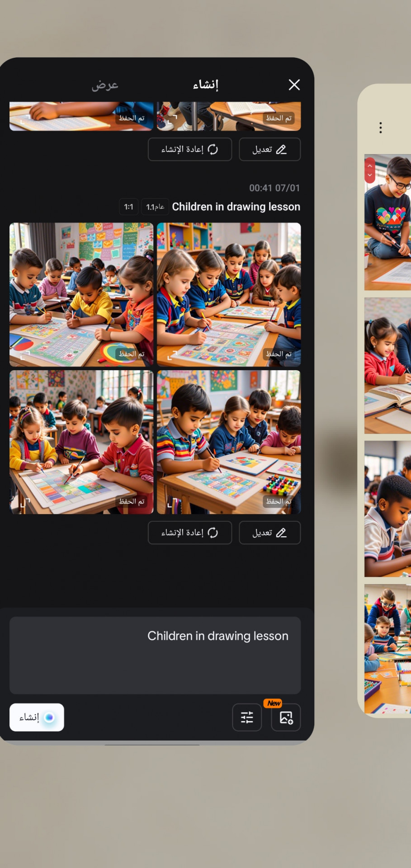
Task: Select the 1:1 aspect ratio tag
Action: (x=129, y=207)
